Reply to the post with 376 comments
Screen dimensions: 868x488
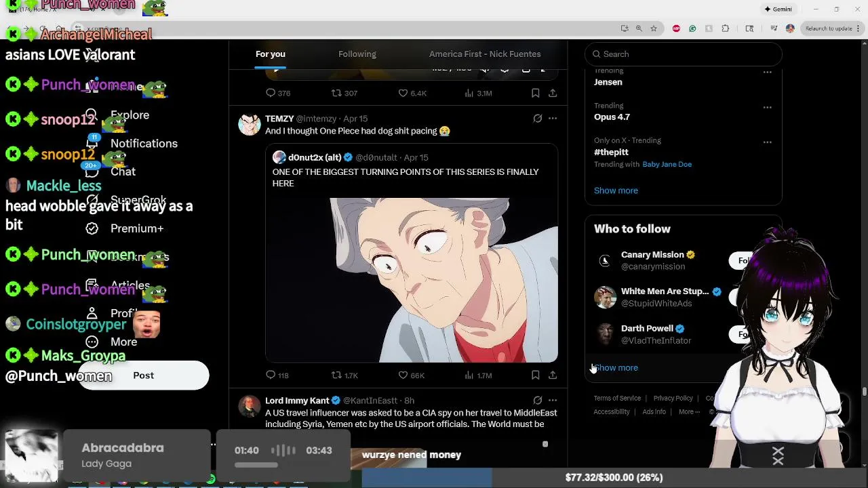(x=278, y=93)
